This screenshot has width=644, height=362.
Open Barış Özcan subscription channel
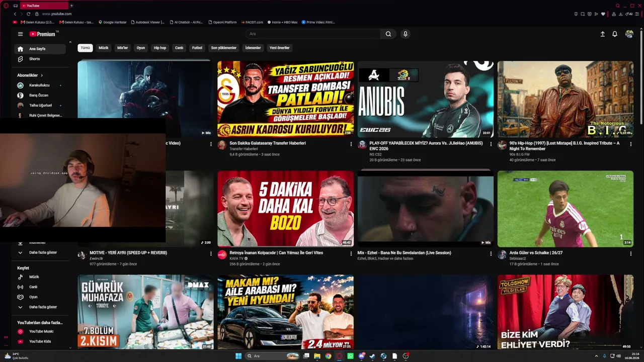[x=40, y=96]
